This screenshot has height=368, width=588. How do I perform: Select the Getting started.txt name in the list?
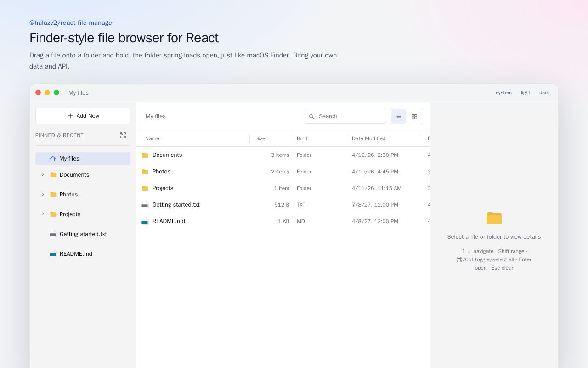(x=176, y=205)
